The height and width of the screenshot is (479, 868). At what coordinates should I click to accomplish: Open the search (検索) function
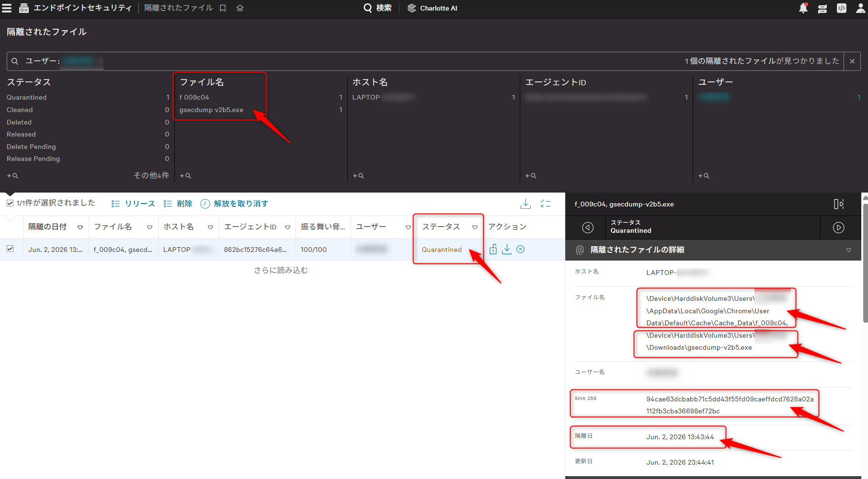click(377, 8)
